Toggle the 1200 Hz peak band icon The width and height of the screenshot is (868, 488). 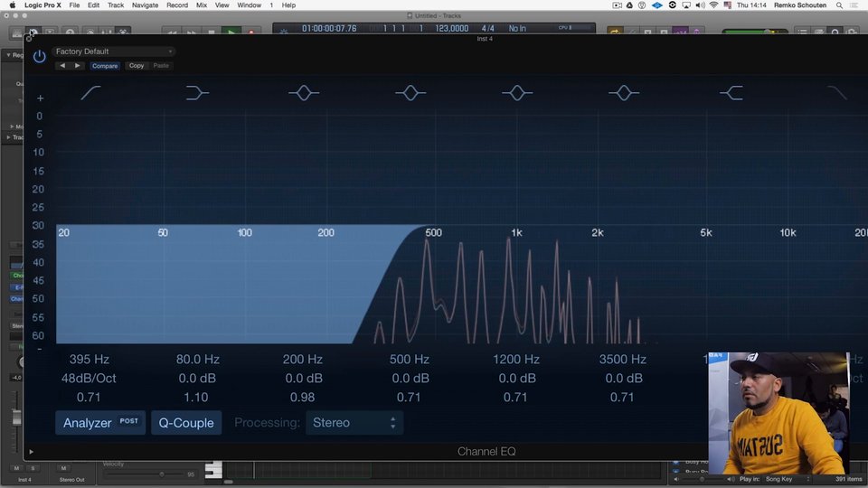pos(517,93)
